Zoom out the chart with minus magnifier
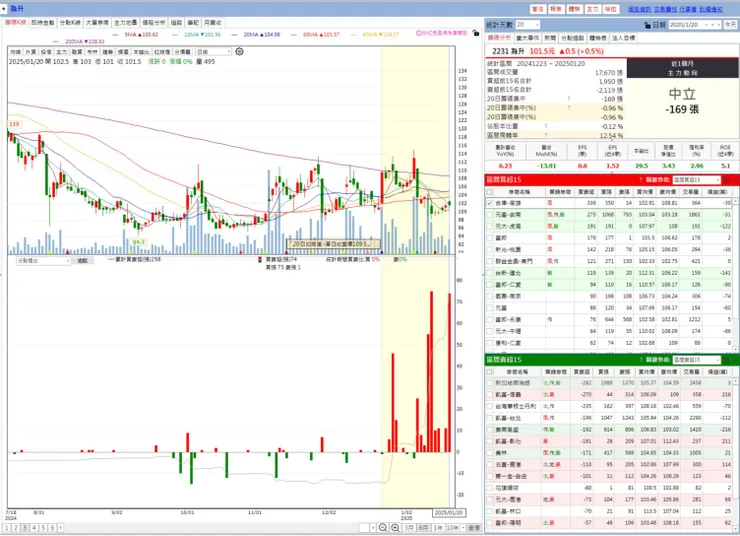The width and height of the screenshot is (740, 536). (383, 528)
